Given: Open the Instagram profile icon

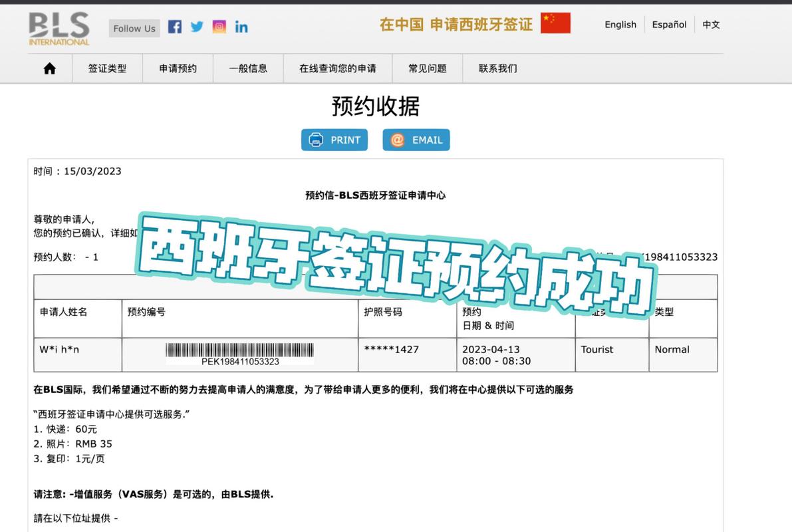Looking at the screenshot, I should 219,27.
